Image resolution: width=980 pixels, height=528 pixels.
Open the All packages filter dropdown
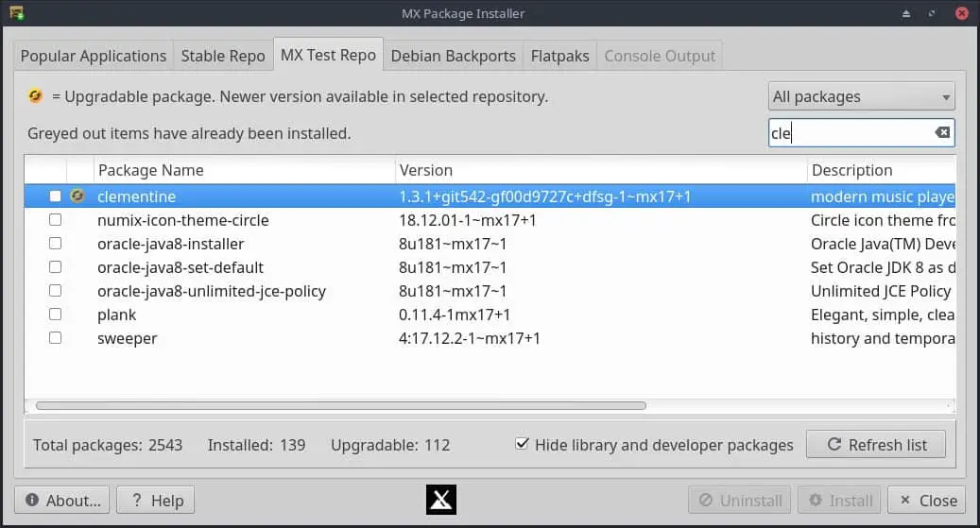click(861, 97)
